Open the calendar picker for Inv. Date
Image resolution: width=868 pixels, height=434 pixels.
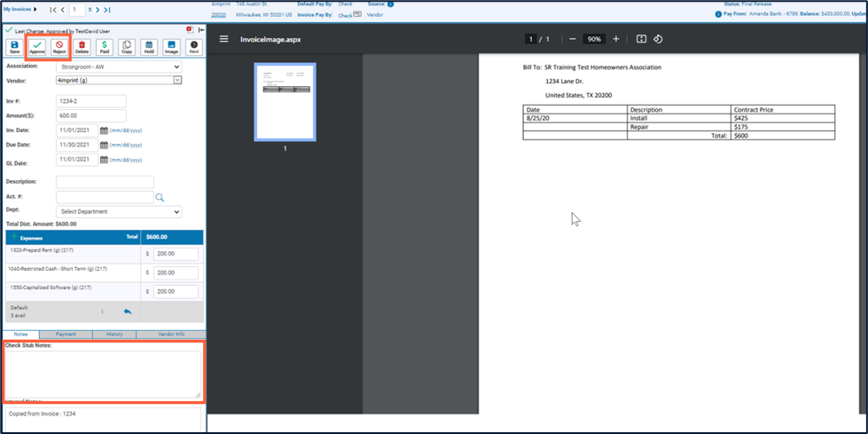click(x=104, y=130)
